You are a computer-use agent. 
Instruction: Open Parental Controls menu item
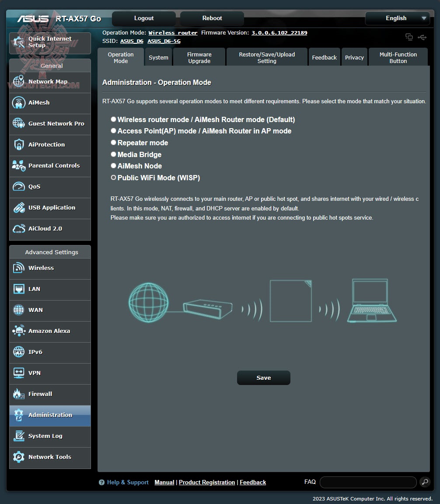point(50,166)
